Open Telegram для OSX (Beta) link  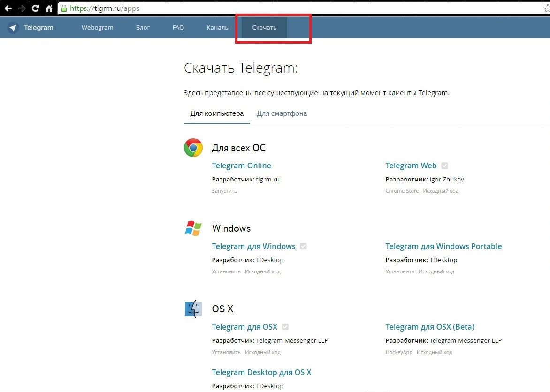click(x=430, y=327)
